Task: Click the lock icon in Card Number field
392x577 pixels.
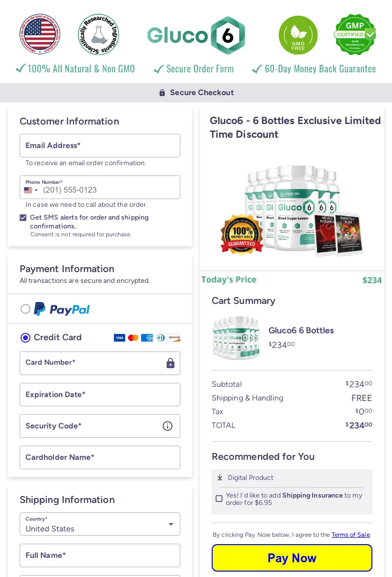Action: pyautogui.click(x=170, y=363)
